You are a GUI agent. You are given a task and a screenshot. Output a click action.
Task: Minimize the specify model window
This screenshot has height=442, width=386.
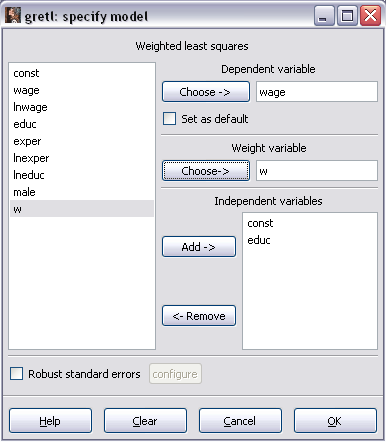point(324,16)
